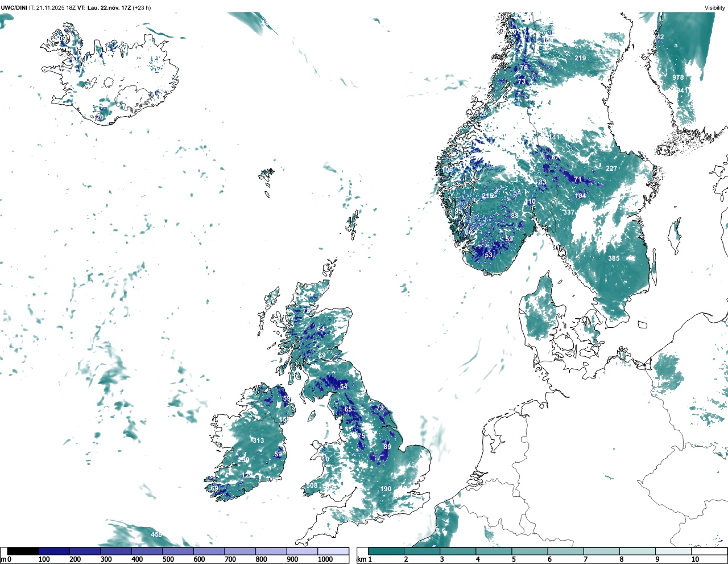Viewport: 728px width, 564px height.
Task: Click the value '20' in southern Iceland
Action: point(100,117)
